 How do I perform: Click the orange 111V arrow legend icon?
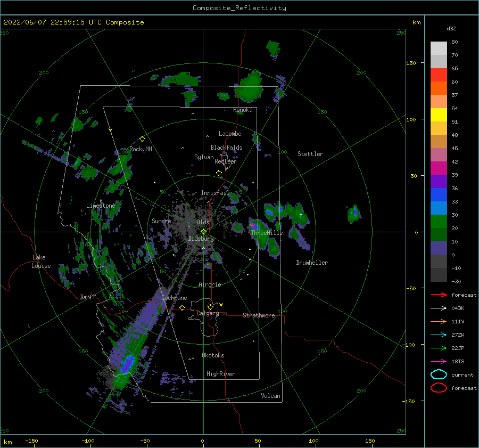(439, 321)
